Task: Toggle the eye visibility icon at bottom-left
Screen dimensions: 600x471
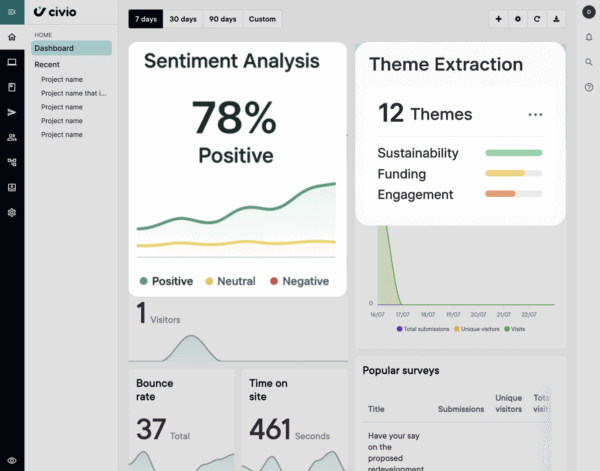Action: (x=12, y=459)
